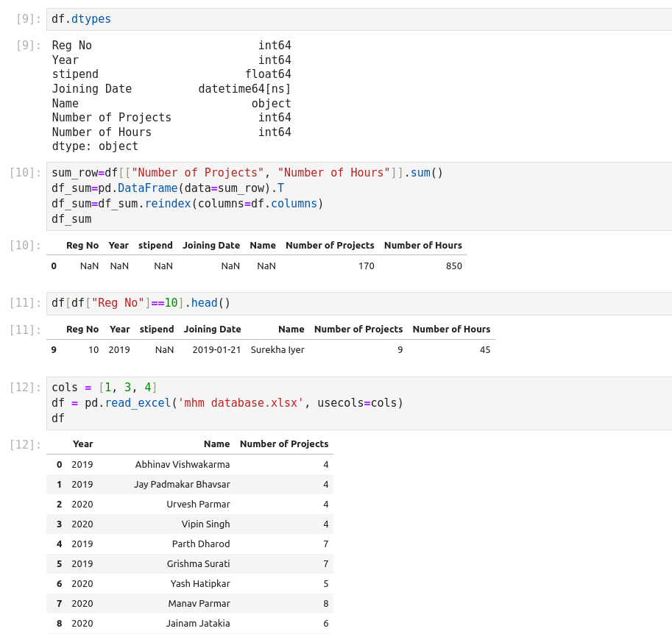Select Surekha Iyer in the output table
The image size is (672, 634).
pos(277,350)
